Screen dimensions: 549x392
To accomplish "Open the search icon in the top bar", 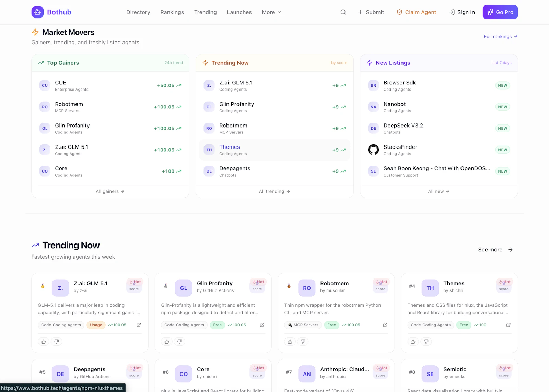I will click(x=343, y=12).
